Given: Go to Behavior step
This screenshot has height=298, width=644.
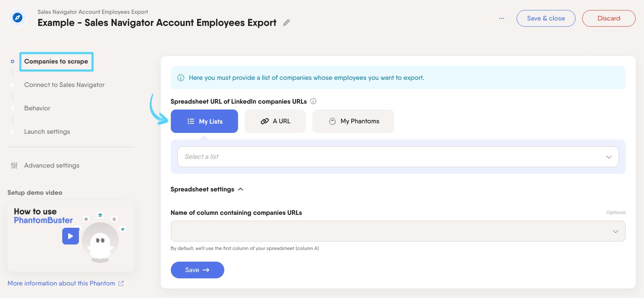Looking at the screenshot, I should (x=37, y=108).
